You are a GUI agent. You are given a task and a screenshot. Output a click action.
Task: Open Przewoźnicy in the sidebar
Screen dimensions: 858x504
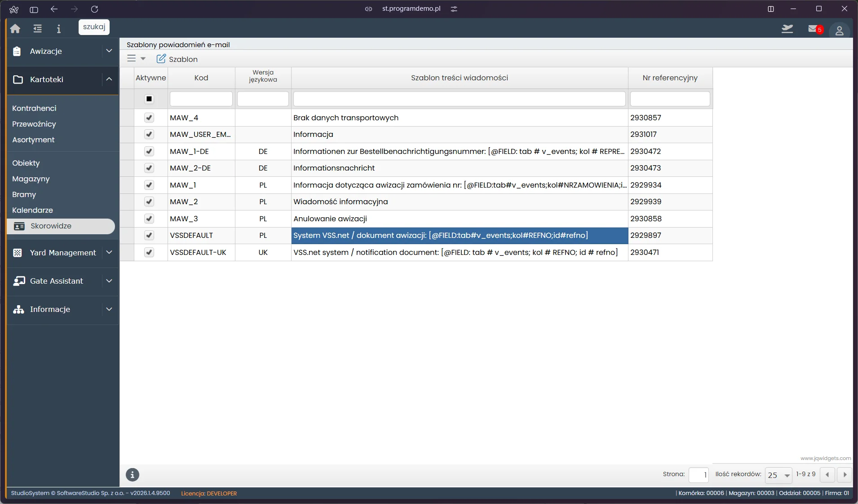click(x=34, y=124)
